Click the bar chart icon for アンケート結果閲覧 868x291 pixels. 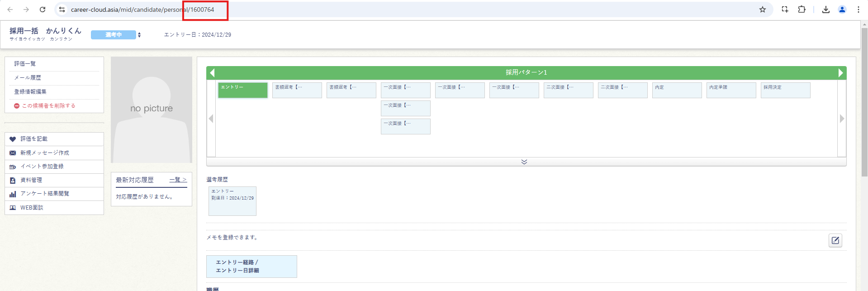pyautogui.click(x=13, y=194)
